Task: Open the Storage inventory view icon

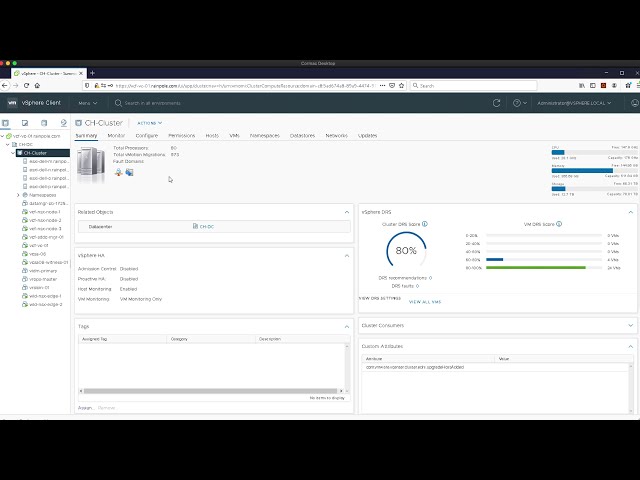Action: point(44,123)
